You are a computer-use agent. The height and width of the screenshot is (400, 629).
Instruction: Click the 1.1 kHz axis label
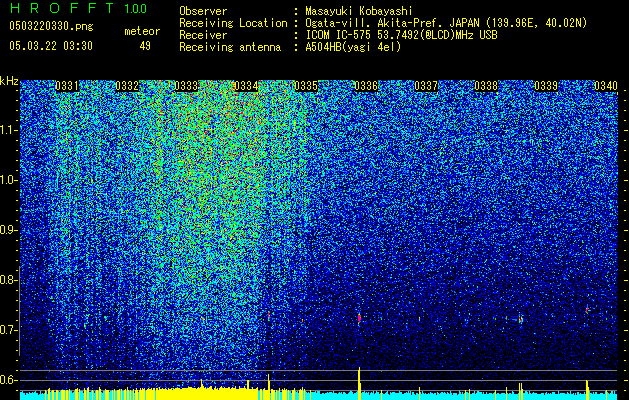(8, 130)
